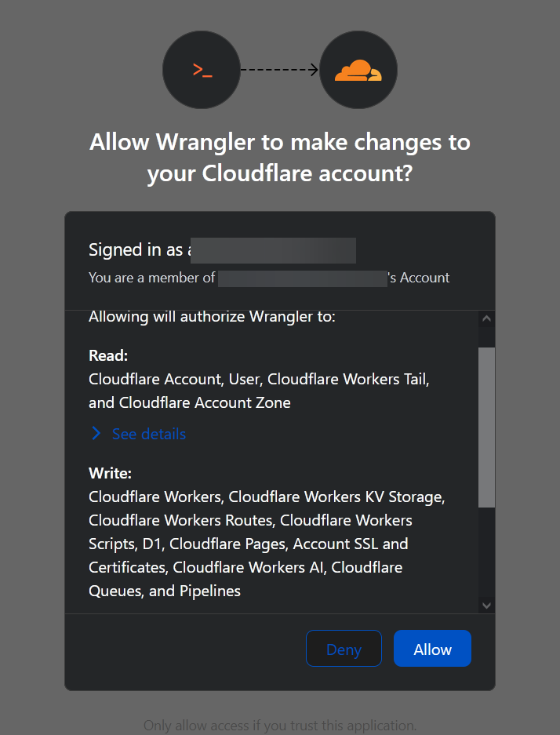Click the Wrangler terminal prompt icon

click(202, 70)
